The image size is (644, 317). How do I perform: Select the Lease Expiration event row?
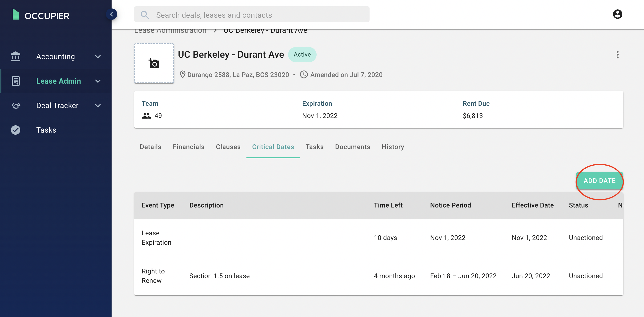378,238
